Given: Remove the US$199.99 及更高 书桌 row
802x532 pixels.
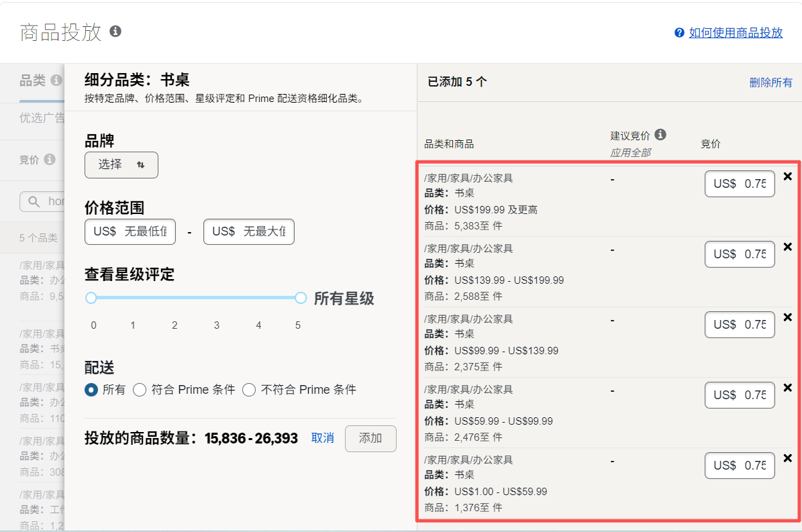Looking at the screenshot, I should point(788,176).
